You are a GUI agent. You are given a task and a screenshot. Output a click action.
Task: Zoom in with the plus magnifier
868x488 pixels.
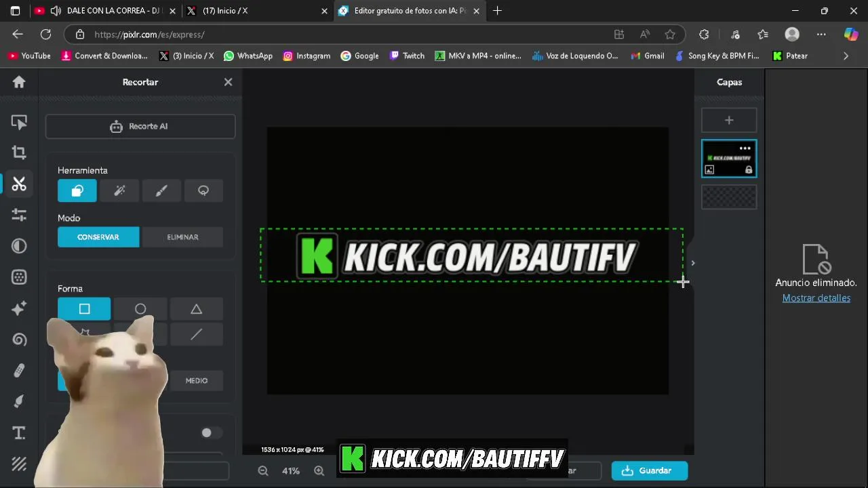click(319, 470)
